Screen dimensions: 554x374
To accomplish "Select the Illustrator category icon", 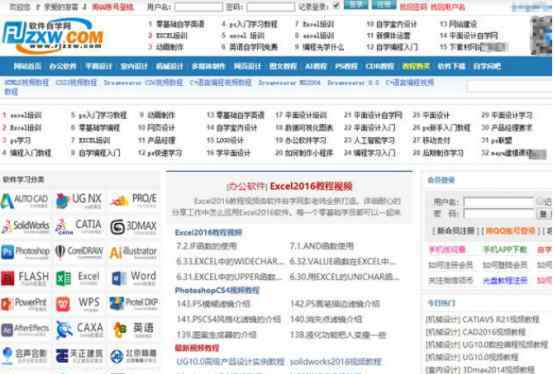I will [134, 252].
